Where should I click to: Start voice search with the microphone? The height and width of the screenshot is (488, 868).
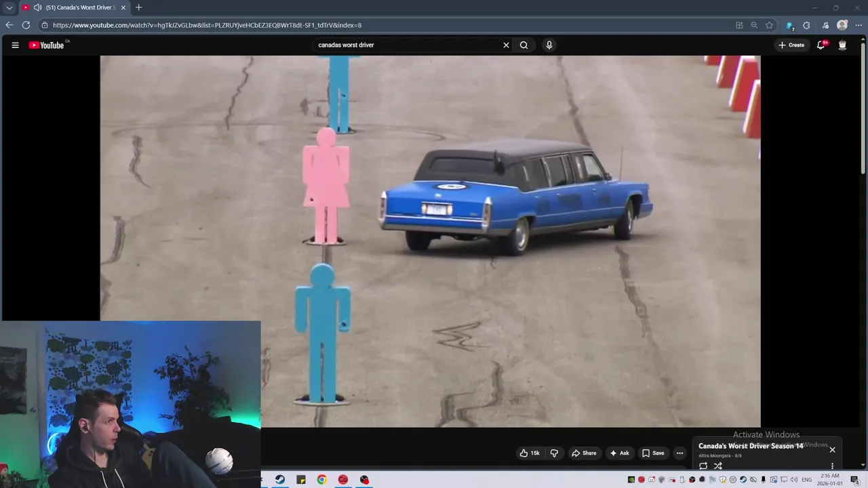coord(549,45)
